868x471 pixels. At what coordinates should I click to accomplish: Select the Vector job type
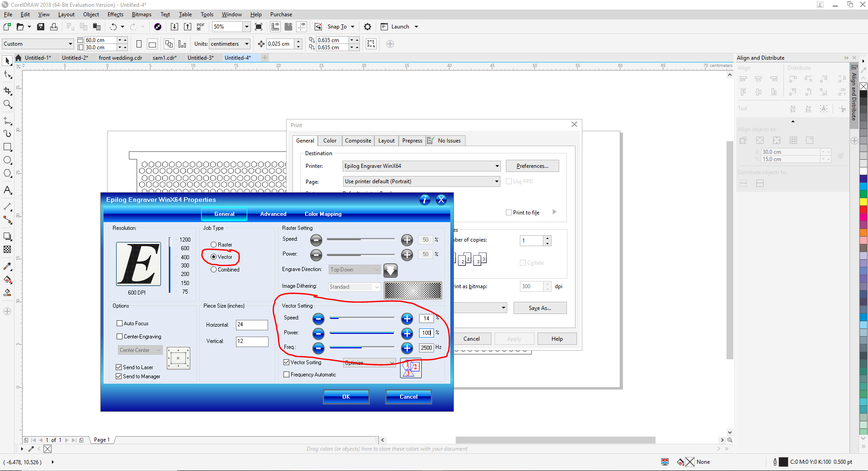[x=214, y=257]
